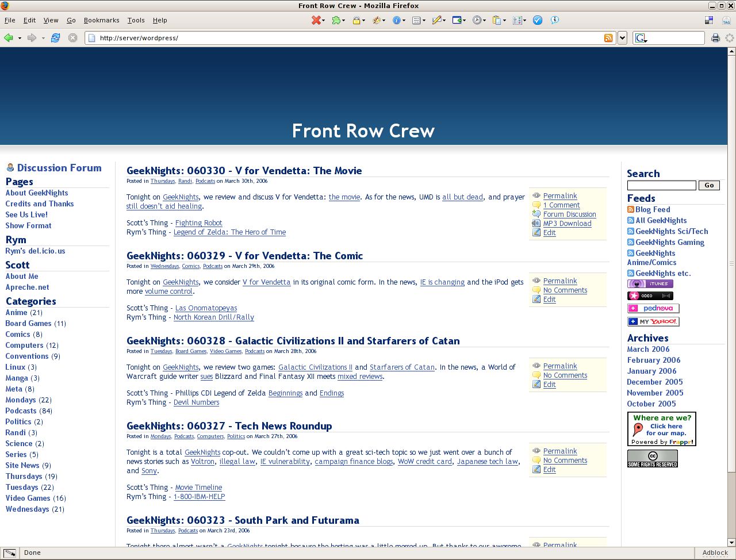Image resolution: width=736 pixels, height=560 pixels.
Task: Open the Video Games category link
Action: coord(28,498)
